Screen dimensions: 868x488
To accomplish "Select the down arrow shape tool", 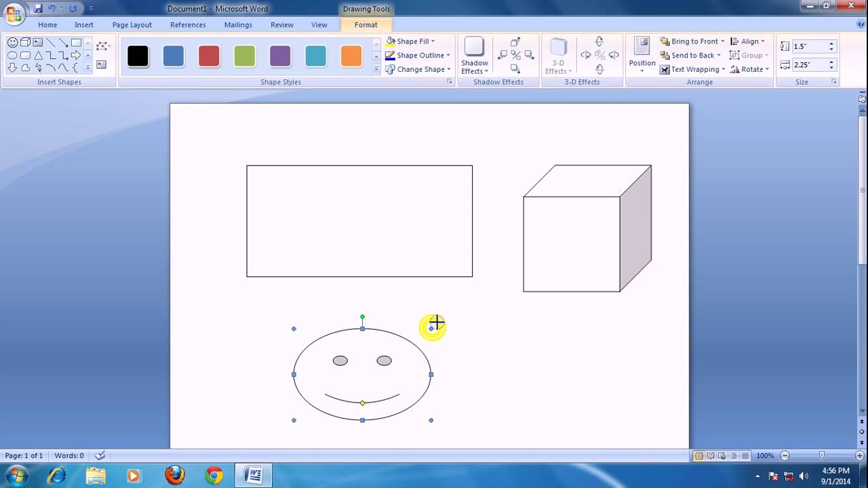I will [x=12, y=68].
